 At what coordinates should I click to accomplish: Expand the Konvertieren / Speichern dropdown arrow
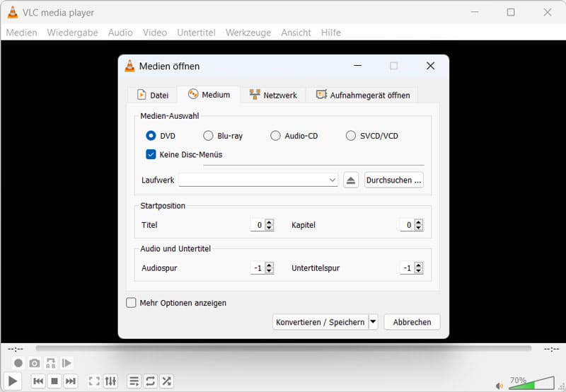pos(374,322)
